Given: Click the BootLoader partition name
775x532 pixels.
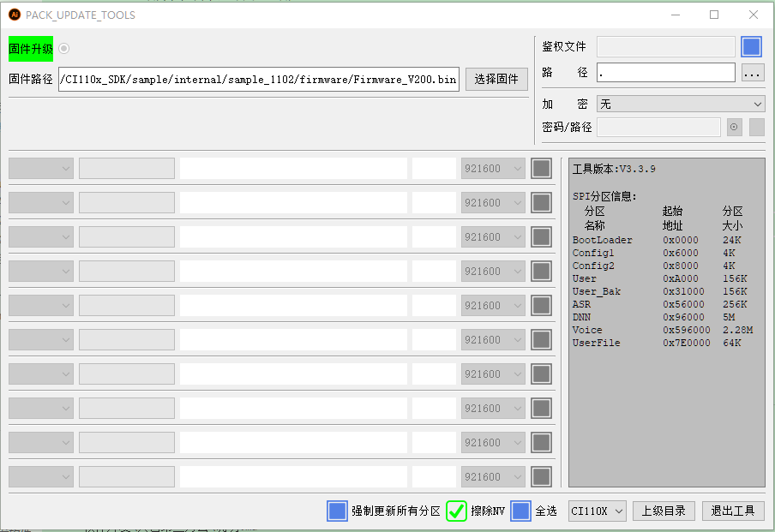Looking at the screenshot, I should (x=602, y=240).
